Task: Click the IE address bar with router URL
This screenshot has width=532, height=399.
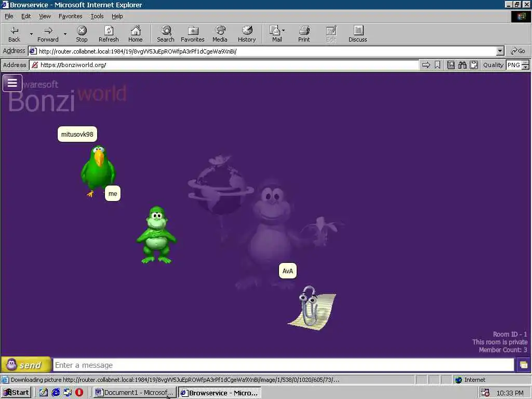Action: (263, 51)
